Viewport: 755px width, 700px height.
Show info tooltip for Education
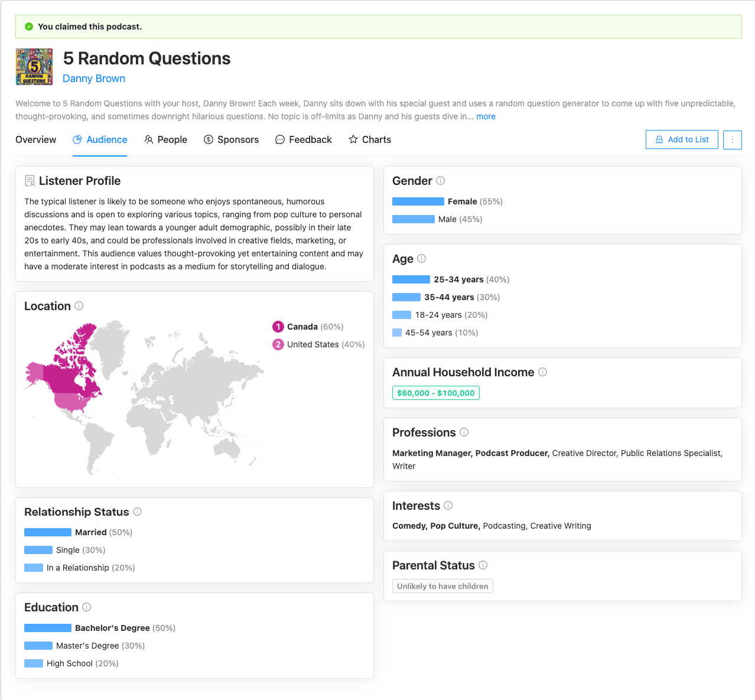[x=87, y=607]
